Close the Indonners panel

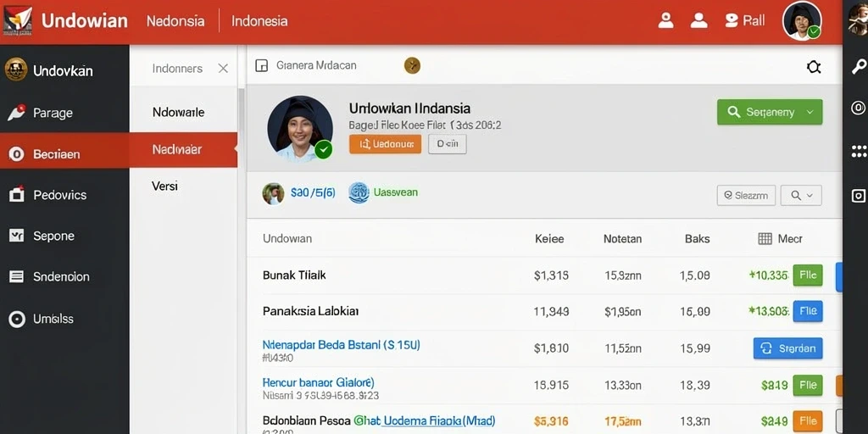point(223,69)
